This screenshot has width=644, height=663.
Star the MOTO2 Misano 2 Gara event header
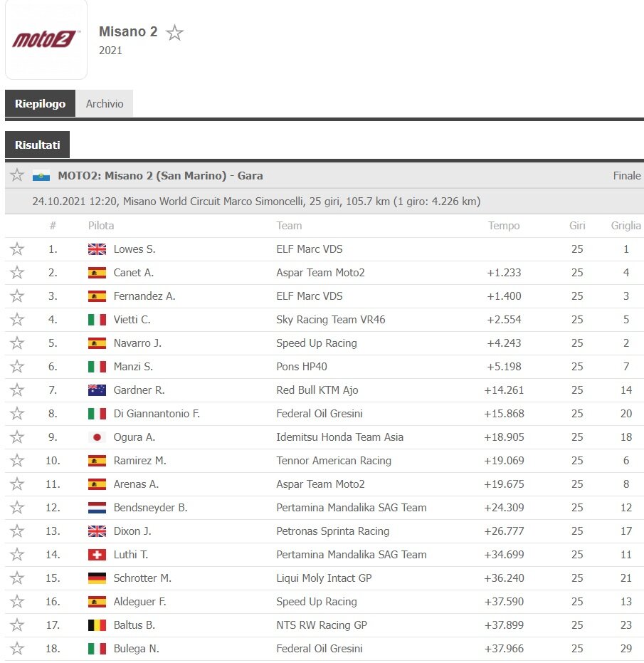(17, 175)
